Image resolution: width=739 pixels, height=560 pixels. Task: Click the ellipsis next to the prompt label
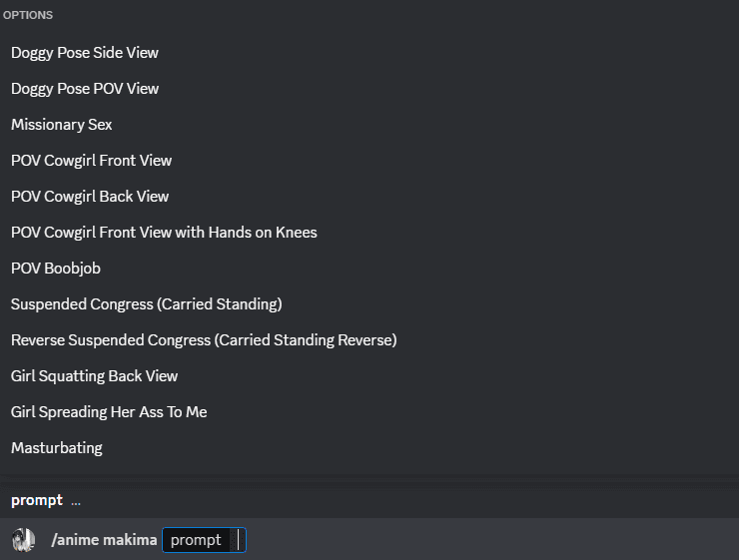click(76, 501)
